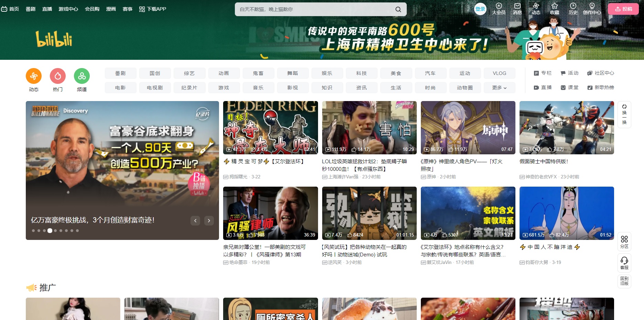The image size is (644, 320).
Task: Expand the 更多 category dropdown
Action: (499, 88)
